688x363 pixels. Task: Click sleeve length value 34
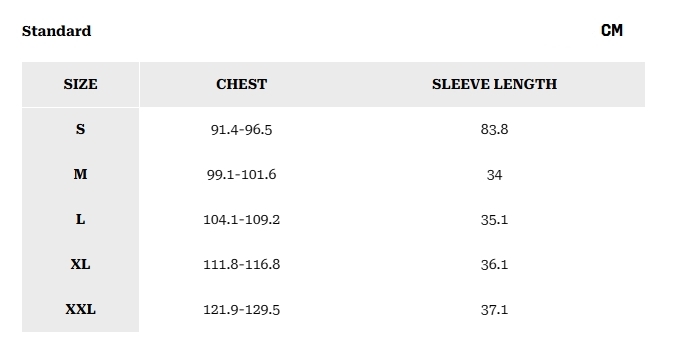(494, 175)
